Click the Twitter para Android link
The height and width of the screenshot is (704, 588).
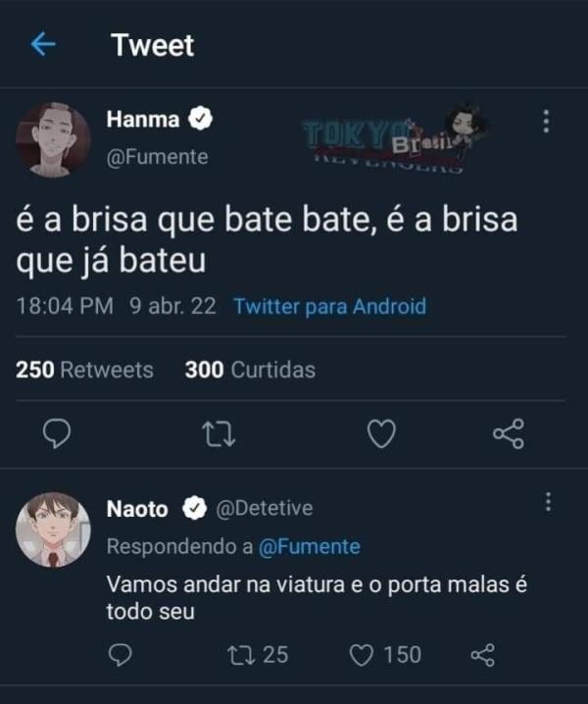[x=330, y=306]
